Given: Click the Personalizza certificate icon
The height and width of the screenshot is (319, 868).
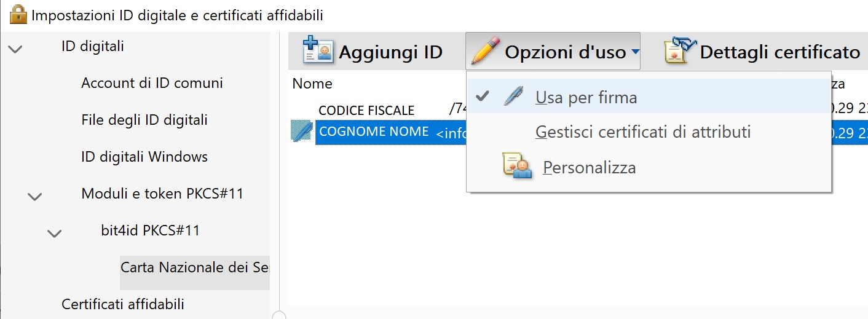Looking at the screenshot, I should [518, 167].
